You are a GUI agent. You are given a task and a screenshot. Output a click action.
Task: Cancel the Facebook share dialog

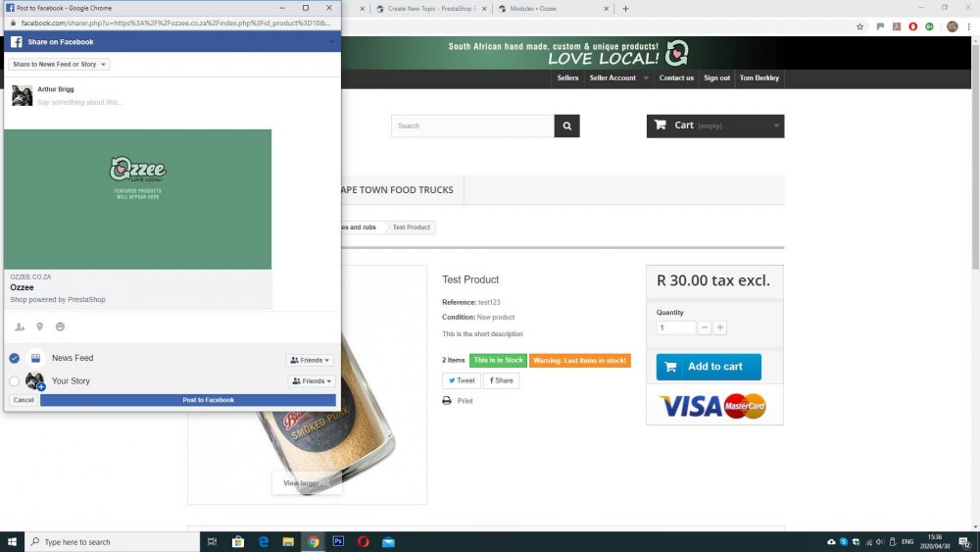click(24, 400)
